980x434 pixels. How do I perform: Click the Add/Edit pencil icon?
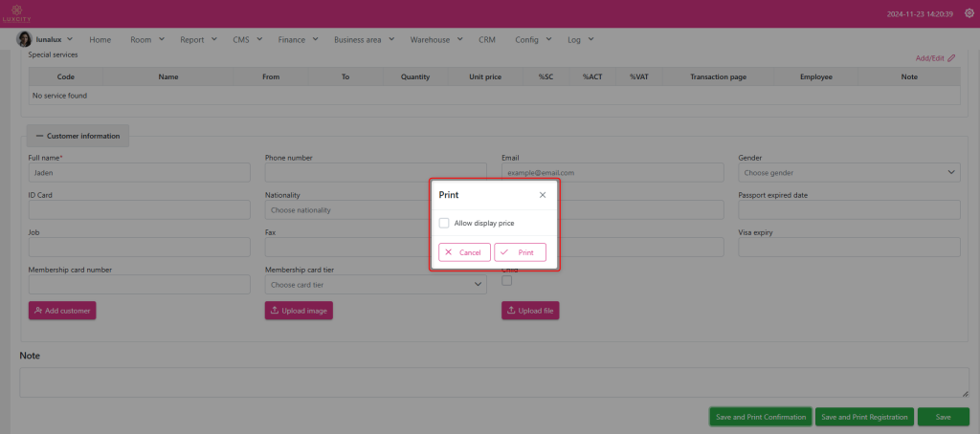tap(950, 58)
